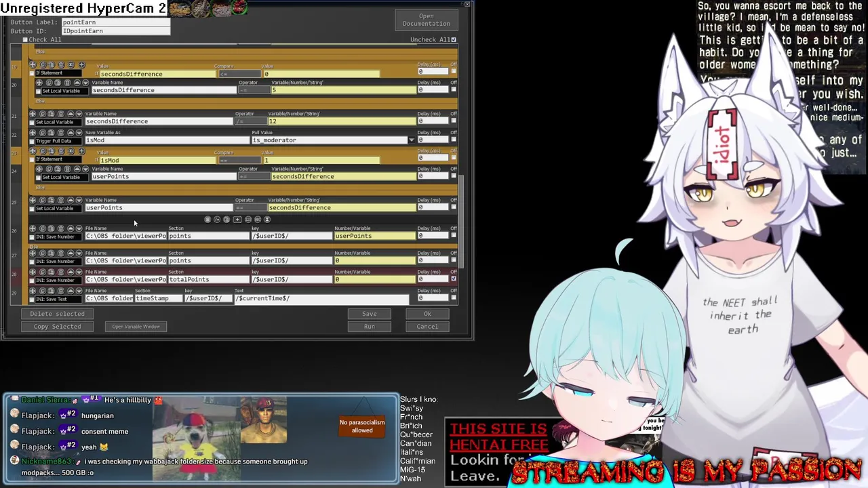Click the timeStamp Section field on row 29
The height and width of the screenshot is (488, 868).
coord(159,298)
